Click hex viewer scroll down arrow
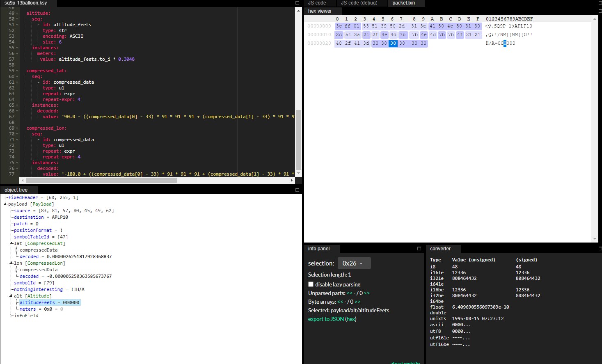This screenshot has width=602, height=364. 595,239
